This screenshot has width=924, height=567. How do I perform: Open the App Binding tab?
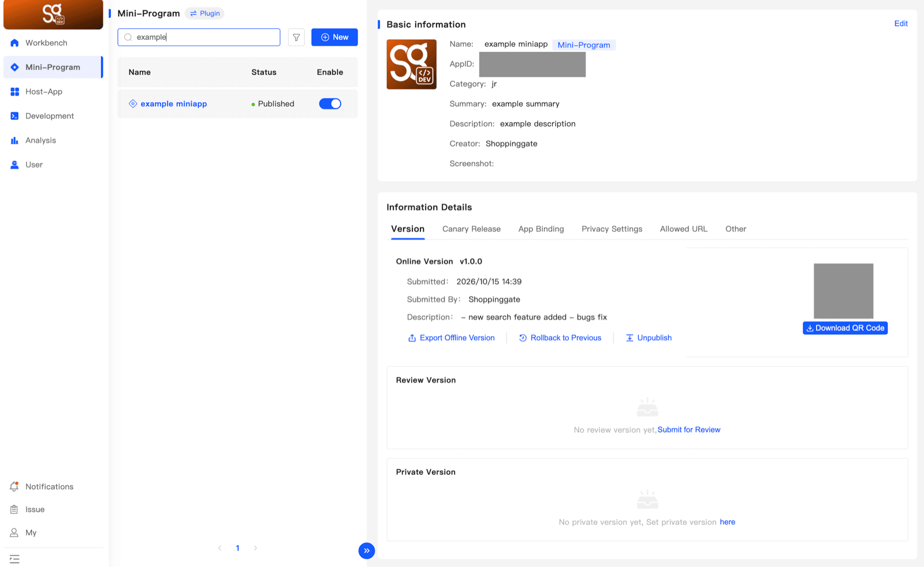pyautogui.click(x=541, y=229)
